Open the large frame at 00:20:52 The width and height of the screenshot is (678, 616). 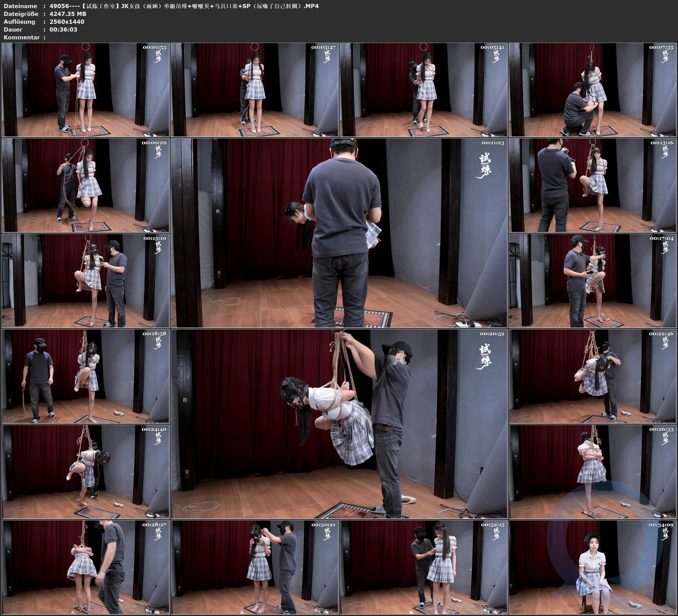pyautogui.click(x=339, y=424)
